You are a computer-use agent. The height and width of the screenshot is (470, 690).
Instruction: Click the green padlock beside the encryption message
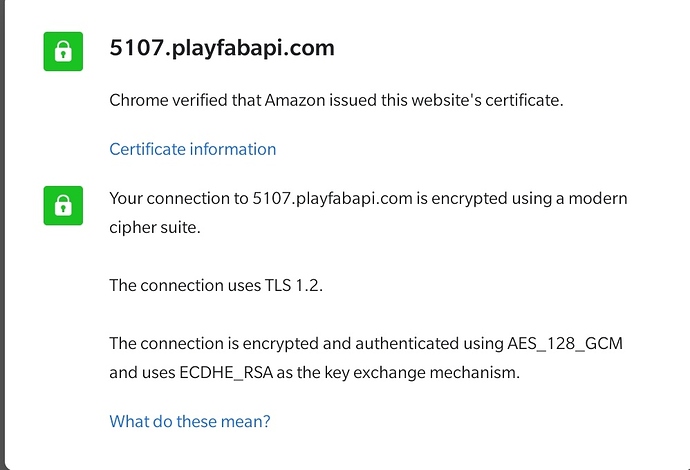(63, 206)
